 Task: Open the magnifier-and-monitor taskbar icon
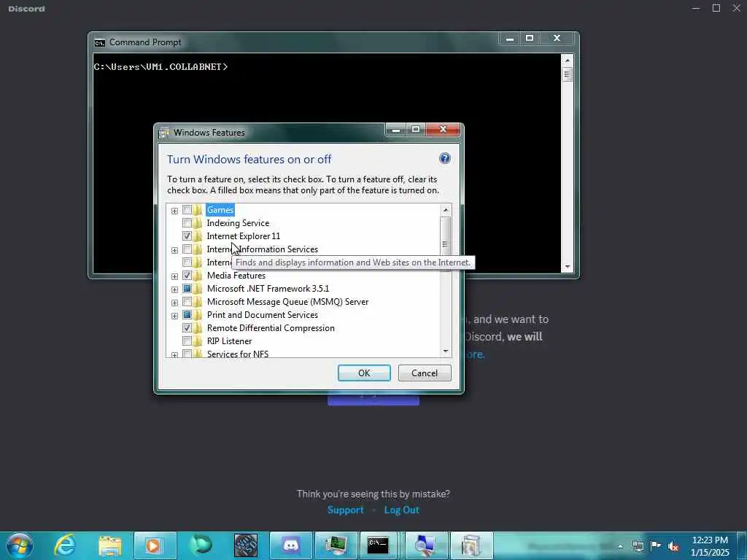(x=426, y=545)
